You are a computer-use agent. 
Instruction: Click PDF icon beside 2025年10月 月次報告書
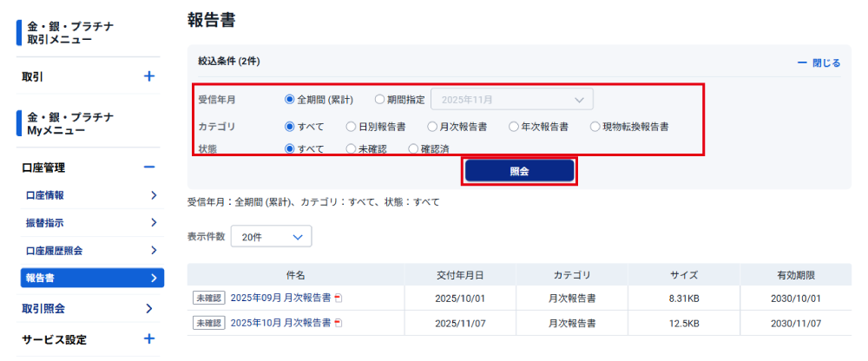coord(339,323)
